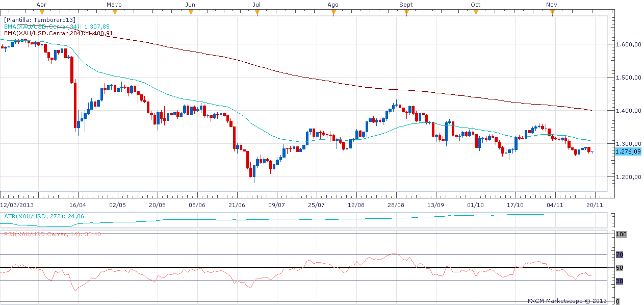Select the EMA 34 legend reading 1.307,85

[57, 26]
